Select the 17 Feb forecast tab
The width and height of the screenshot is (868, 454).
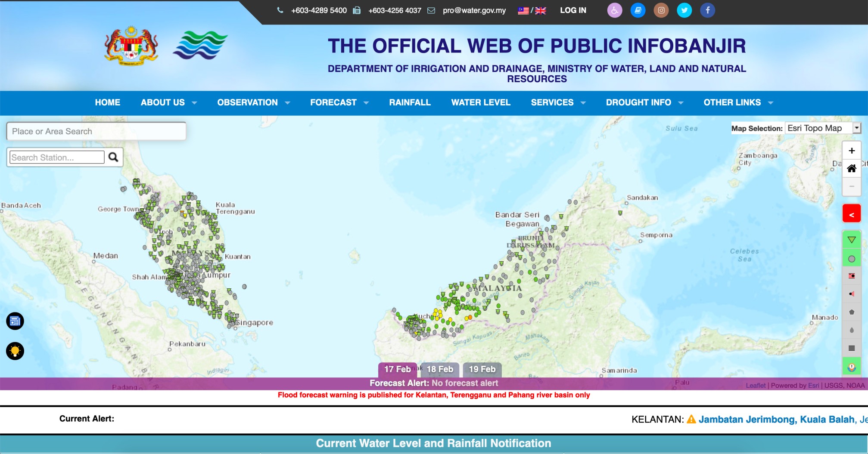tap(397, 370)
